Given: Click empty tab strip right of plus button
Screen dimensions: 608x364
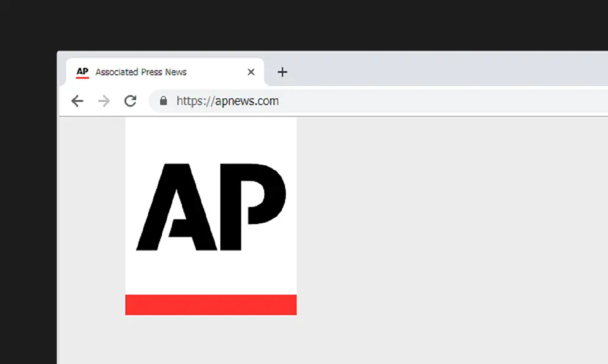Looking at the screenshot, I should click(x=443, y=71).
